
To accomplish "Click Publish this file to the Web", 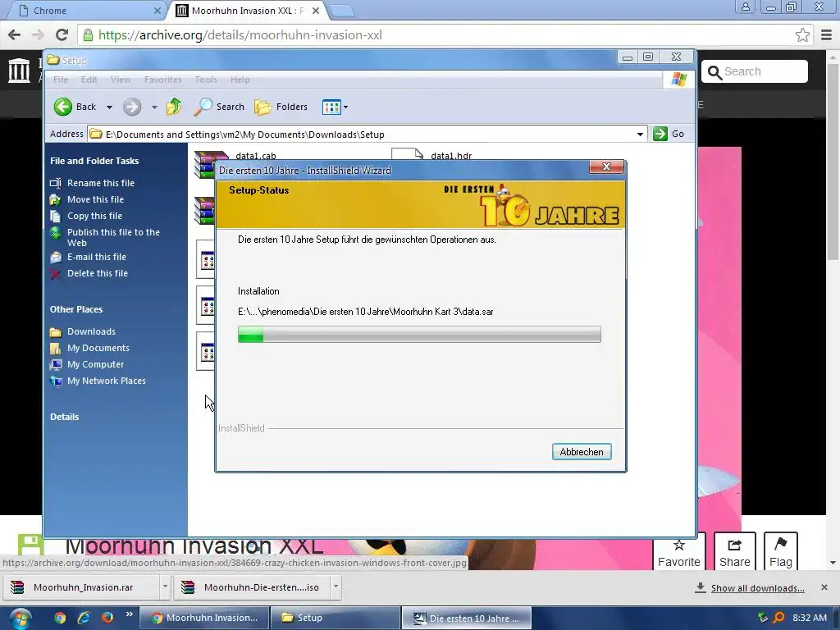I will click(113, 237).
